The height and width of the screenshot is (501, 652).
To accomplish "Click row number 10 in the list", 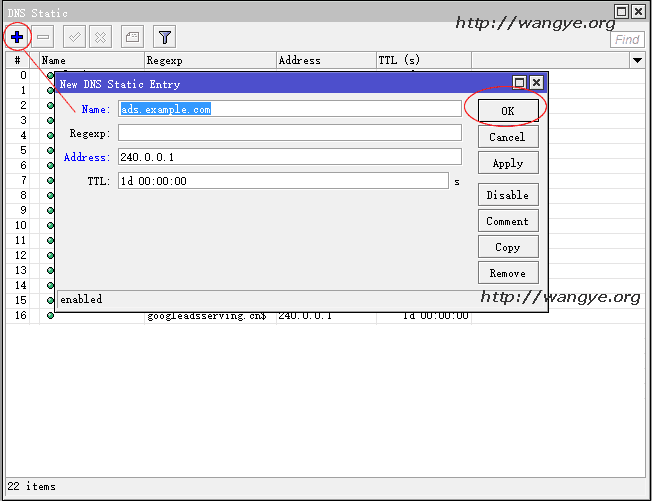I will 21,225.
